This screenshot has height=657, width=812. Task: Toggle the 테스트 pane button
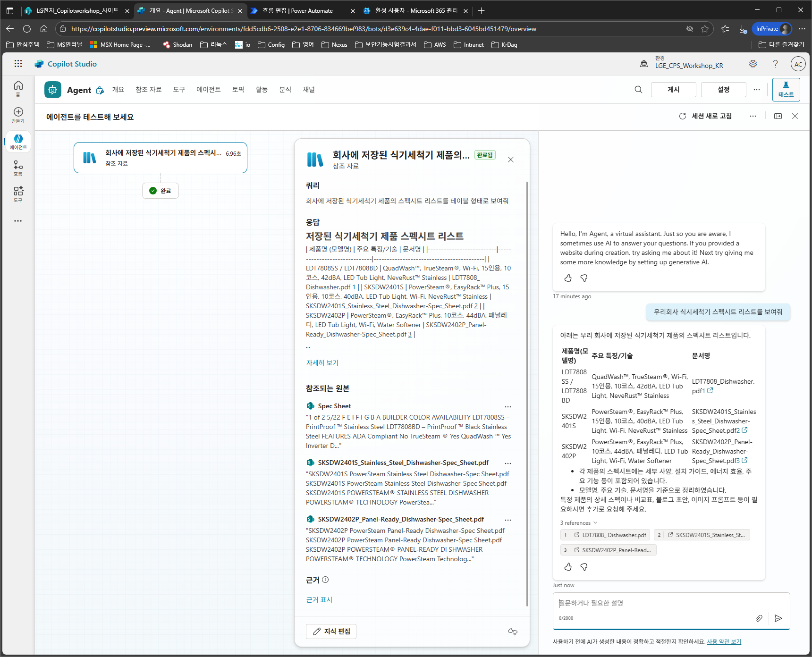[786, 90]
